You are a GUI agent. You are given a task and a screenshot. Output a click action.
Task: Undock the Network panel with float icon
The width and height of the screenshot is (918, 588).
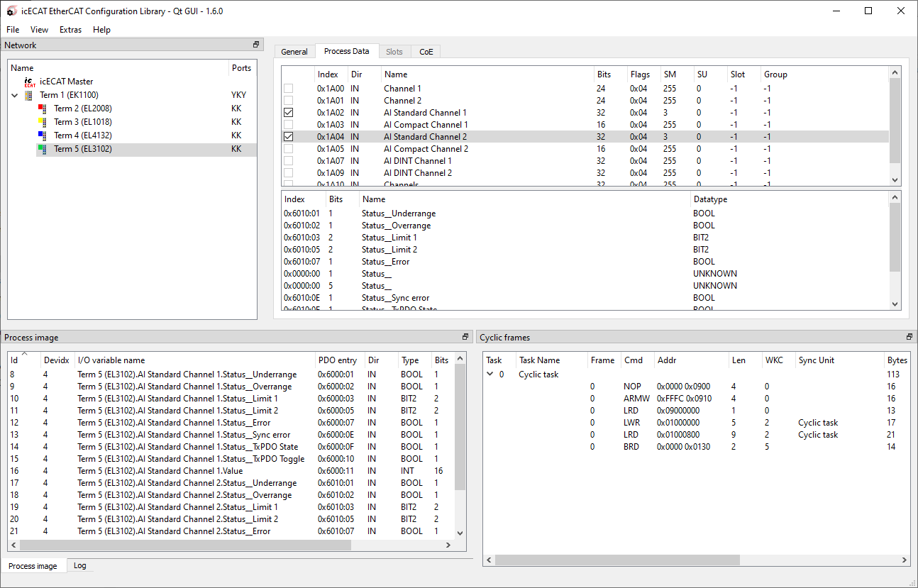pos(256,45)
